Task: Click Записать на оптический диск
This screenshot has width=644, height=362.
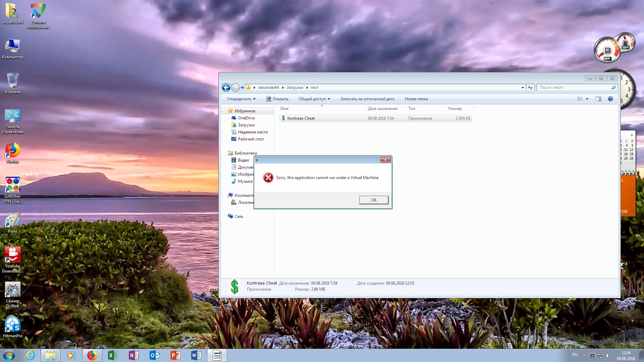Action: pos(367,99)
